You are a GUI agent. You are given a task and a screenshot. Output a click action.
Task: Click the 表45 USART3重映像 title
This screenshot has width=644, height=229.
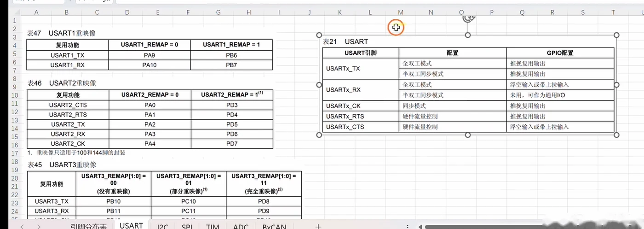coord(61,165)
